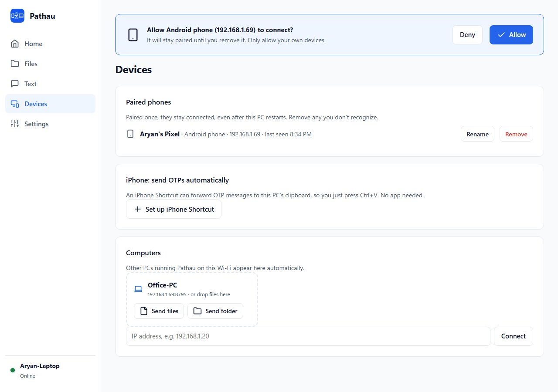Go to the Text section
This screenshot has width=558, height=392.
[50, 84]
